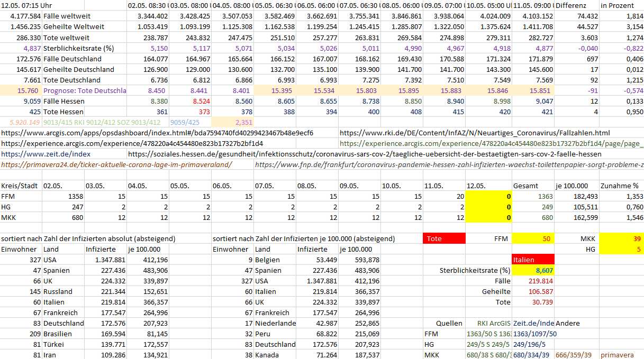This screenshot has width=644, height=359.
Task: Select the 'Peru' country cell
Action: click(x=262, y=334)
